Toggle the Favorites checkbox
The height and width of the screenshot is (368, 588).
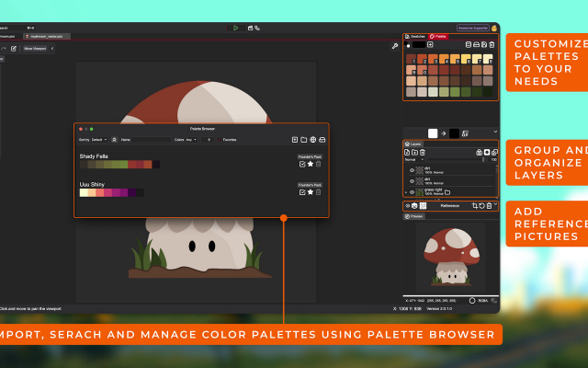click(220, 140)
